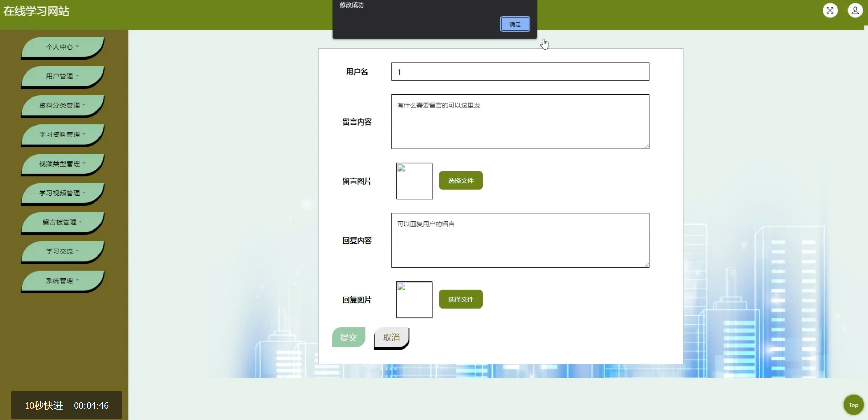The height and width of the screenshot is (420, 868).
Task: Click the fullscreen toggle icon in header
Action: pyautogui.click(x=830, y=11)
